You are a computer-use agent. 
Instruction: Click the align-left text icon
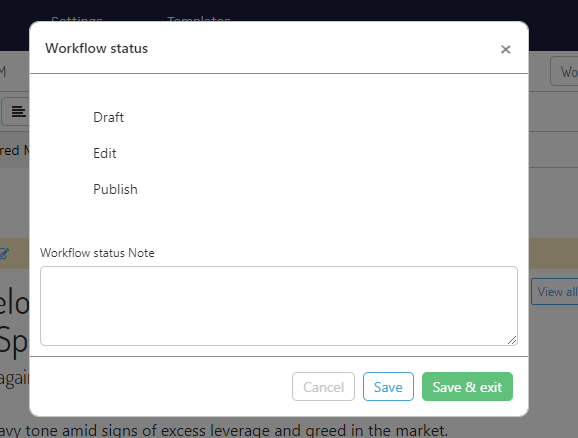tap(18, 111)
